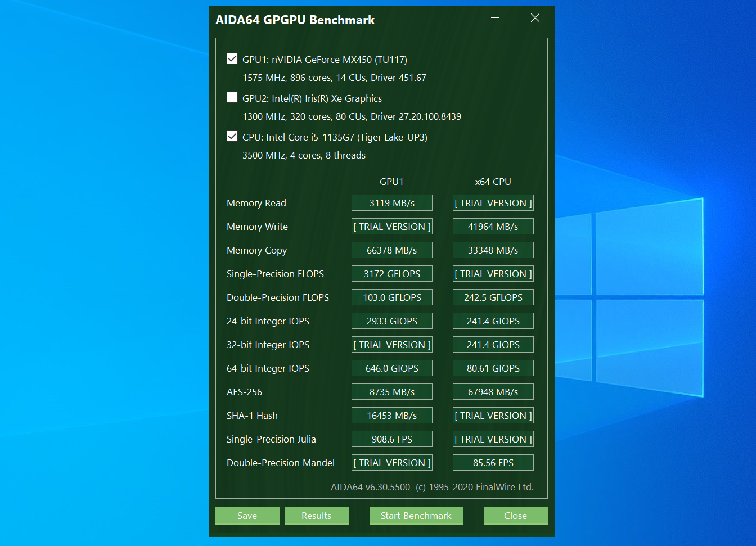Click GPU1 32-bit Integer IOPS trial version field
The image size is (756, 546).
click(392, 345)
